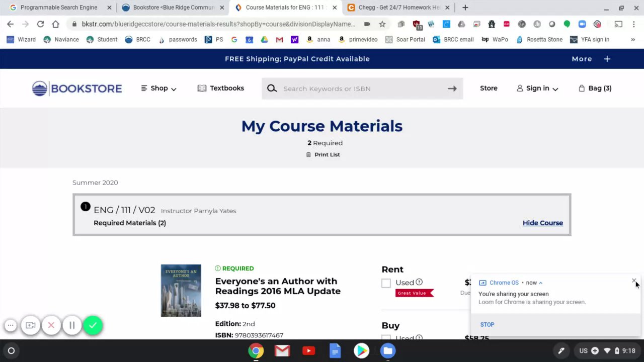
Task: Dismiss the Chrome OS sharing notification
Action: click(x=634, y=281)
